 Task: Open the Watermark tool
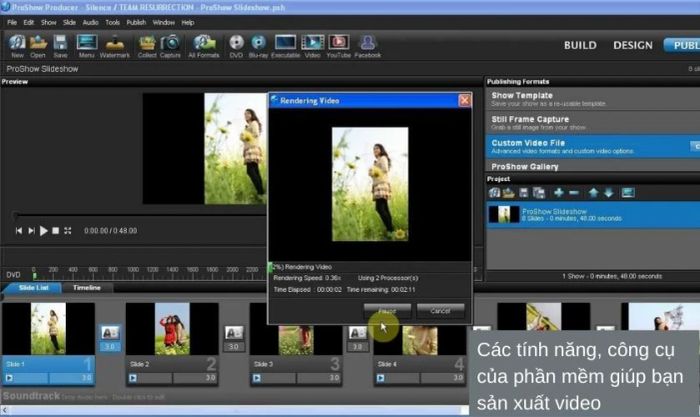tap(115, 46)
